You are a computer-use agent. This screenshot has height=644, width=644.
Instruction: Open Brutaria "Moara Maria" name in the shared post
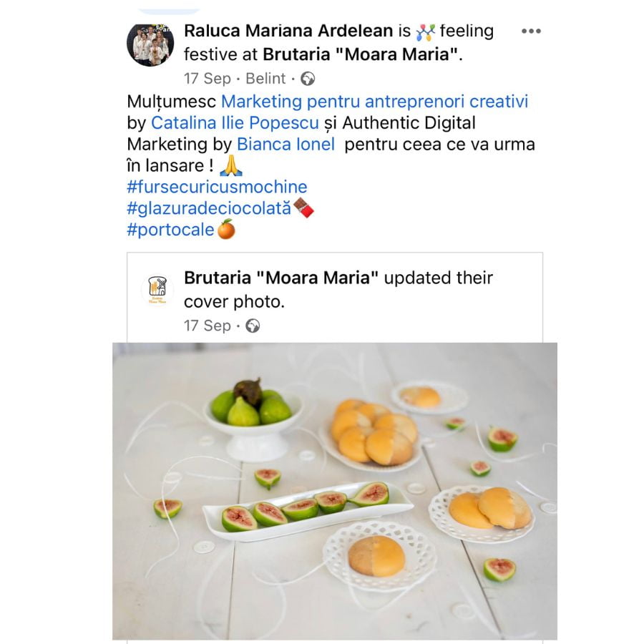(x=281, y=278)
